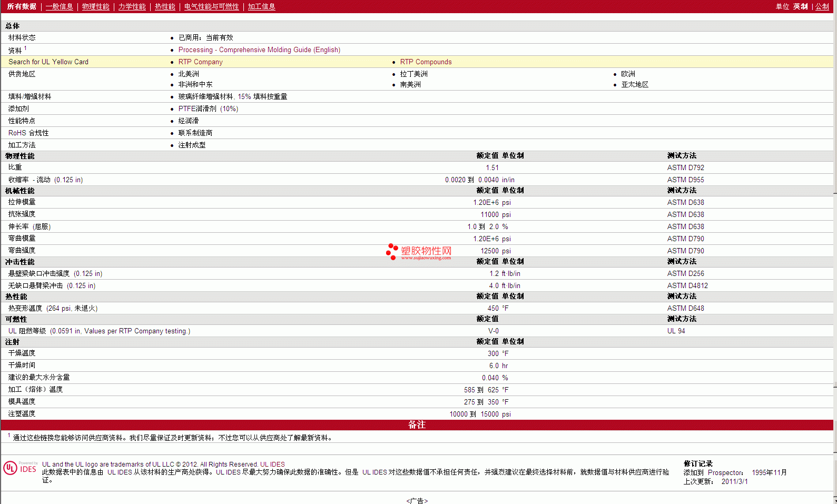Click specific gravity value 1.51
This screenshot has width=837, height=504.
pos(493,167)
